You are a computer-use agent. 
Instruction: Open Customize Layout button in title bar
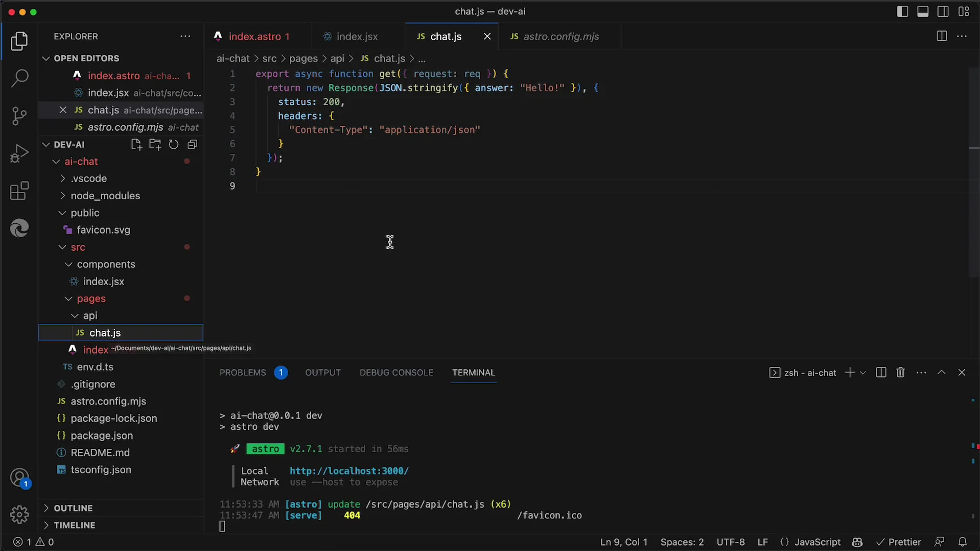[964, 11]
